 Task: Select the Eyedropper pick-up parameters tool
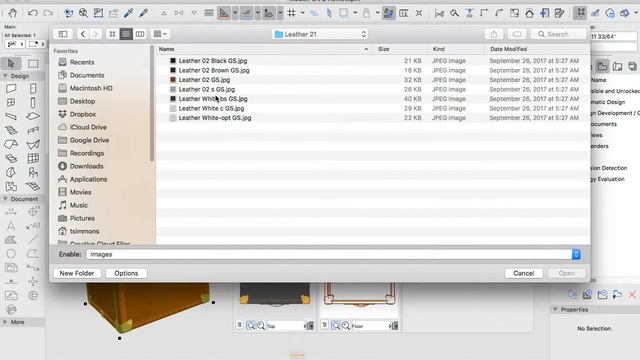point(128,13)
